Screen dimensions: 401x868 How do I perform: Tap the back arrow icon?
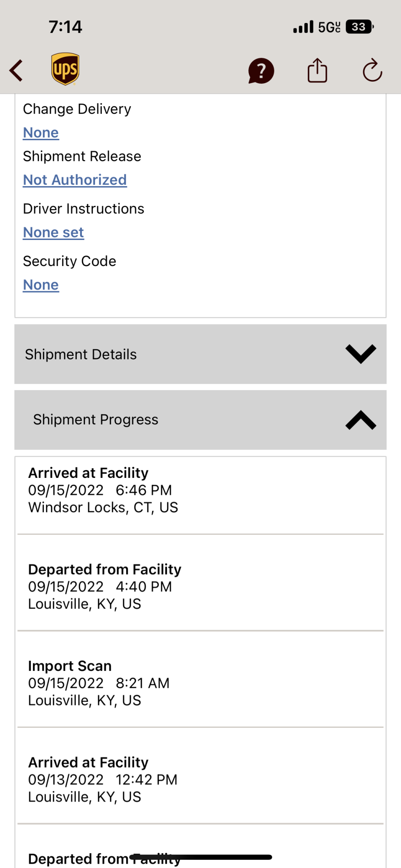[x=16, y=70]
